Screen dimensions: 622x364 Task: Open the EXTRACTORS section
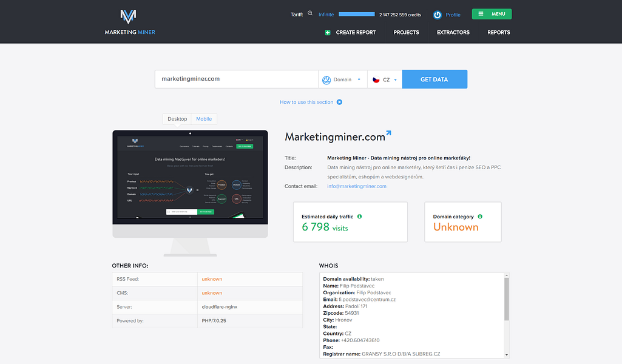click(453, 33)
